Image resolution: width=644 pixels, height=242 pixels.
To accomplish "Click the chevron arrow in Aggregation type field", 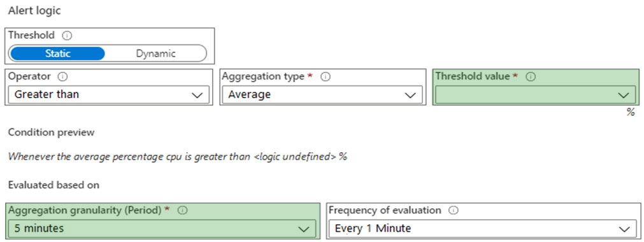I will click(x=410, y=95).
